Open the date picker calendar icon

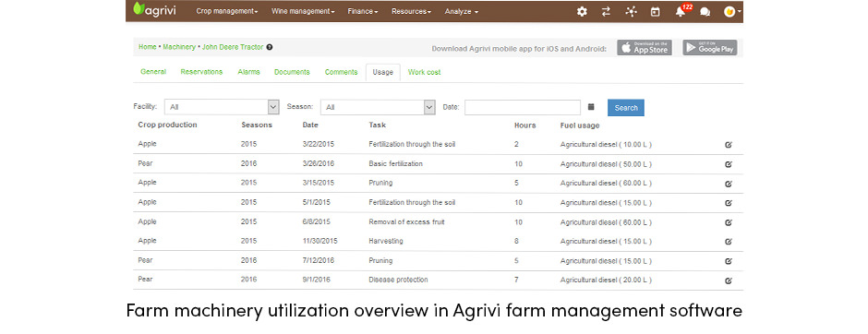591,107
